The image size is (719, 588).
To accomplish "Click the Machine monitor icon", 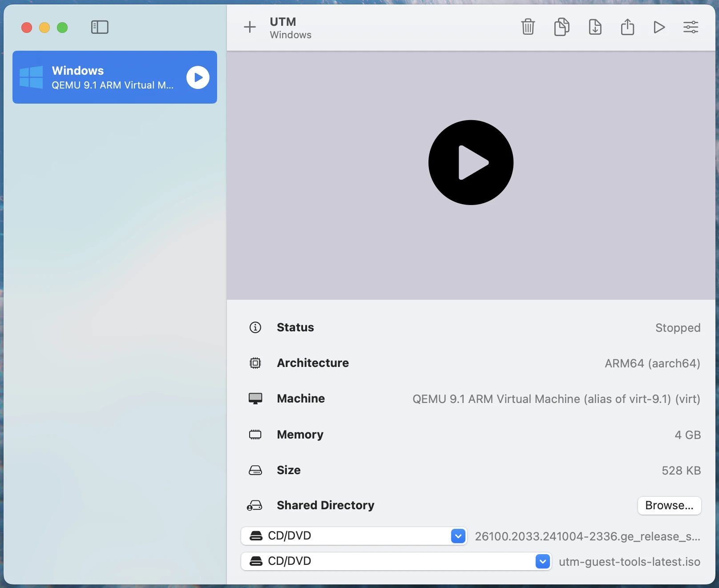I will tap(255, 399).
